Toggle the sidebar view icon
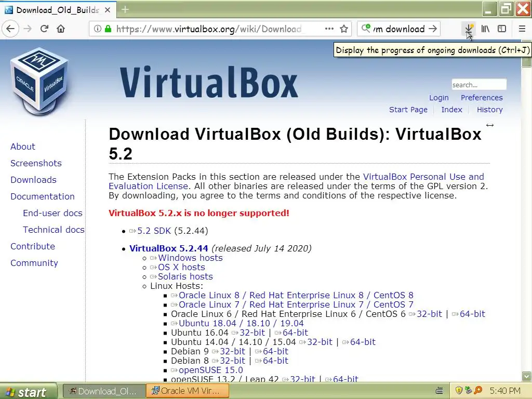The height and width of the screenshot is (399, 532). point(502,29)
